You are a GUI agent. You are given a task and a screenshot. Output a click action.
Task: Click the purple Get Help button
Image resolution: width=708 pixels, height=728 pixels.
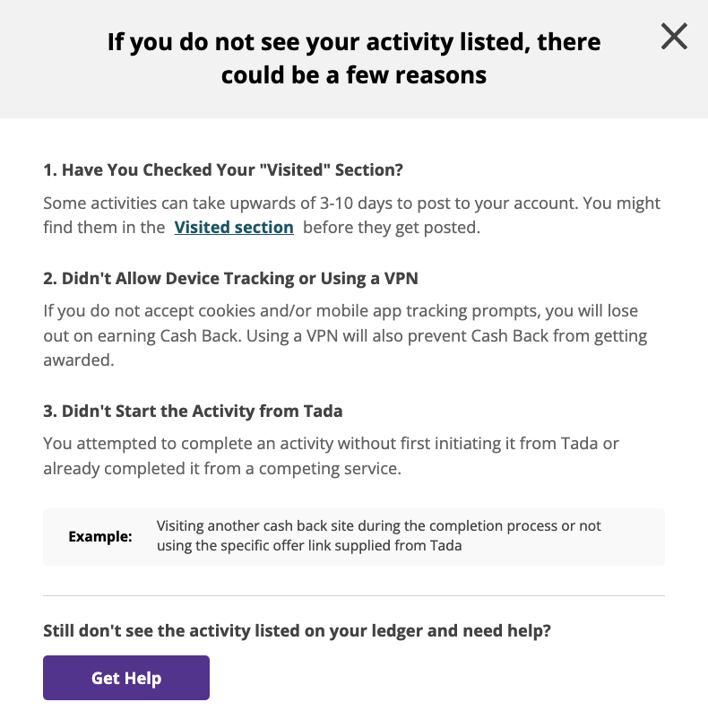[x=126, y=678]
